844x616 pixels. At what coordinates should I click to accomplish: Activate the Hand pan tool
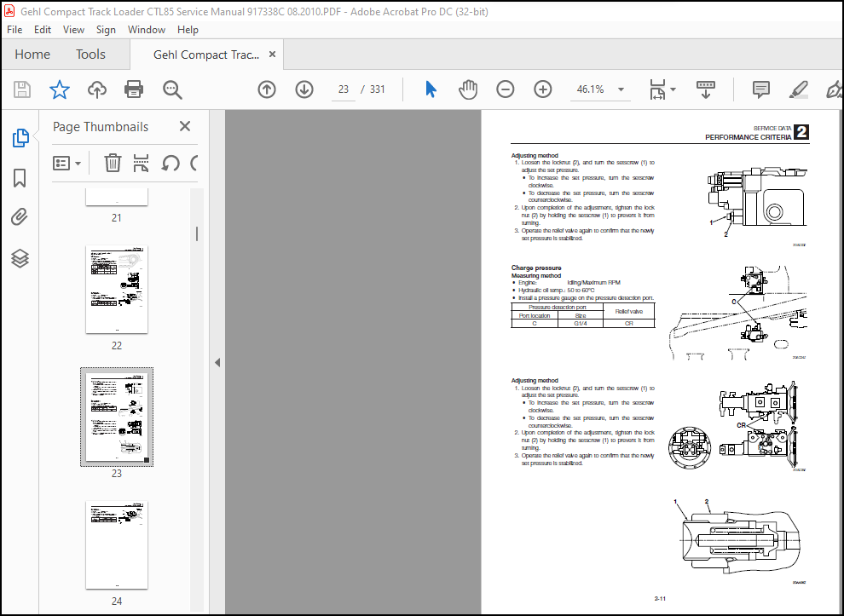tap(468, 89)
